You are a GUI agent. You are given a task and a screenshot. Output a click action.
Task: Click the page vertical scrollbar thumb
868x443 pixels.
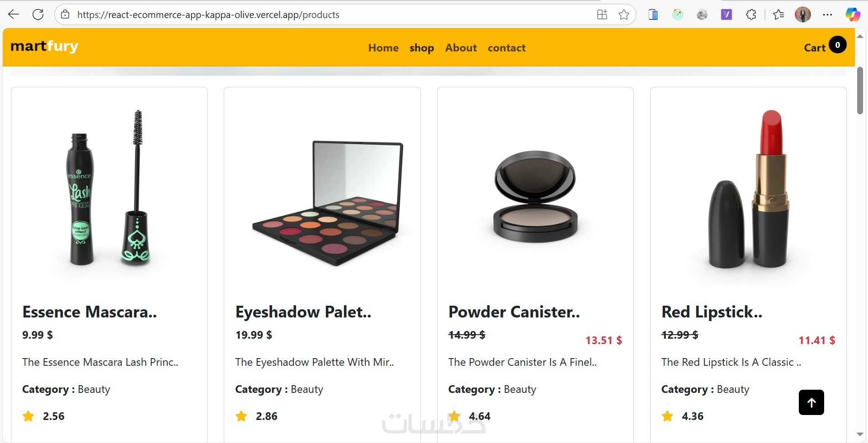point(860,90)
